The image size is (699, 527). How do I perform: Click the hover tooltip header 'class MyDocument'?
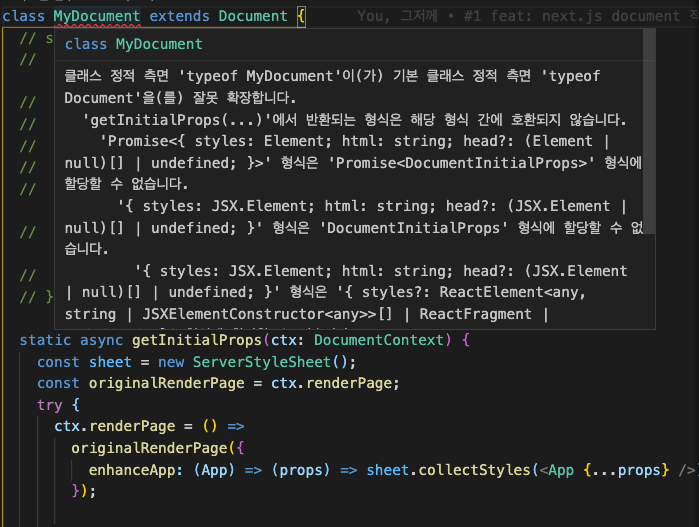click(134, 44)
